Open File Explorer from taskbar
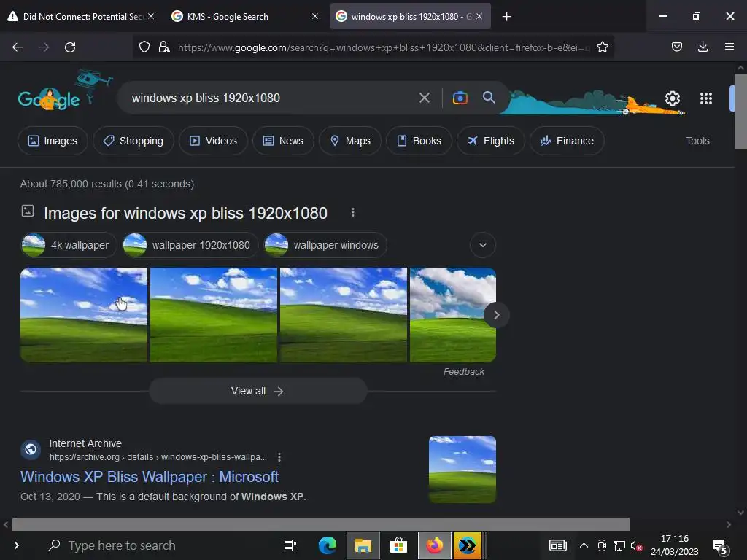 pyautogui.click(x=363, y=545)
